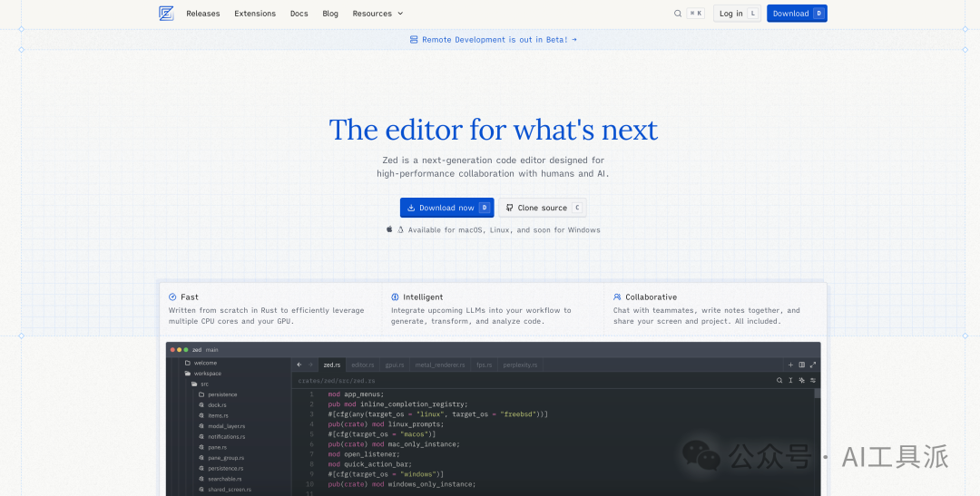The height and width of the screenshot is (496, 980).
Task: Click the Linux penguin icon near availability text
Action: click(401, 229)
